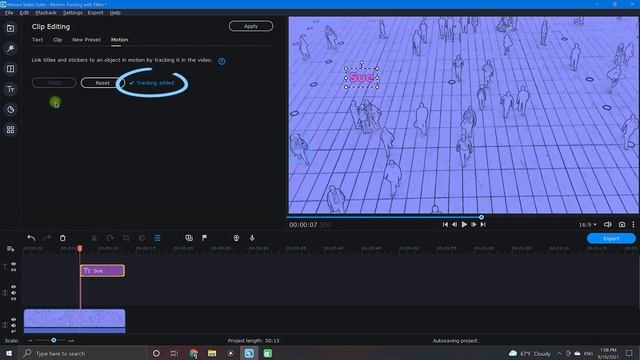Click the Windows search box in taskbar

84,353
